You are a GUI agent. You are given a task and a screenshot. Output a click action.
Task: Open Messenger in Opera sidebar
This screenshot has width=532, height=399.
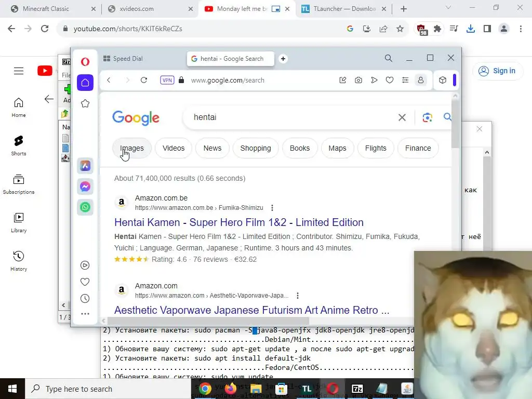(x=85, y=187)
